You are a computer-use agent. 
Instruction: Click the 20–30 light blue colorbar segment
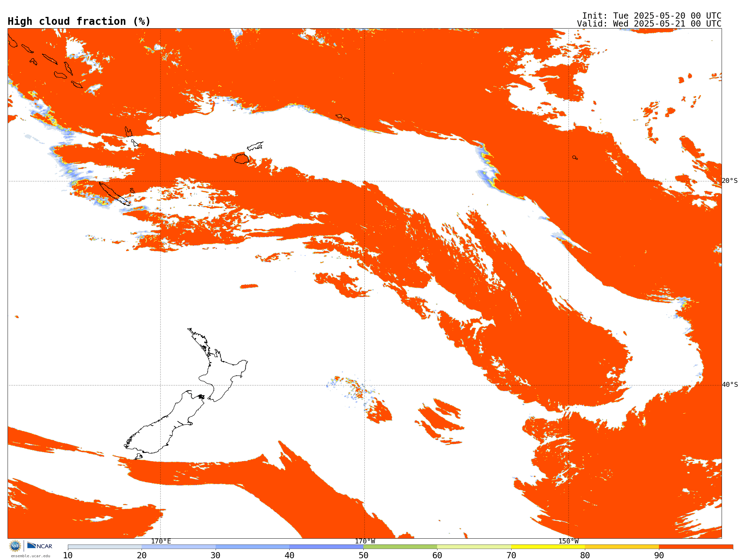click(178, 547)
